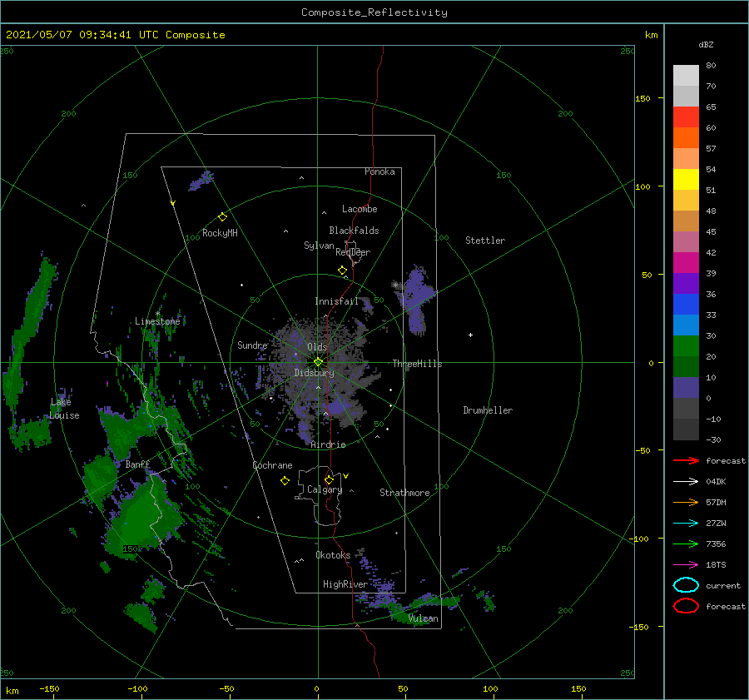The width and height of the screenshot is (749, 700).
Task: Click the yellow diamond marker above RockyMH
Action: pos(222,217)
